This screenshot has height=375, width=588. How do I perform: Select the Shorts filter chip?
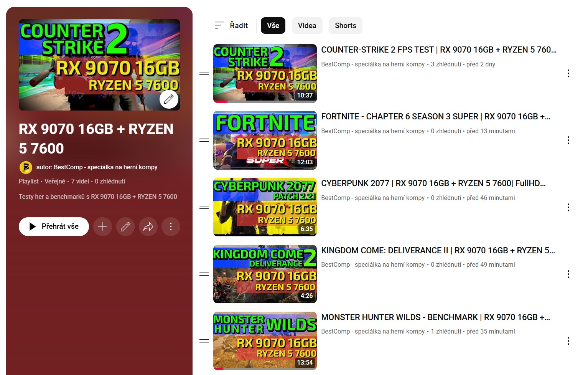[346, 25]
